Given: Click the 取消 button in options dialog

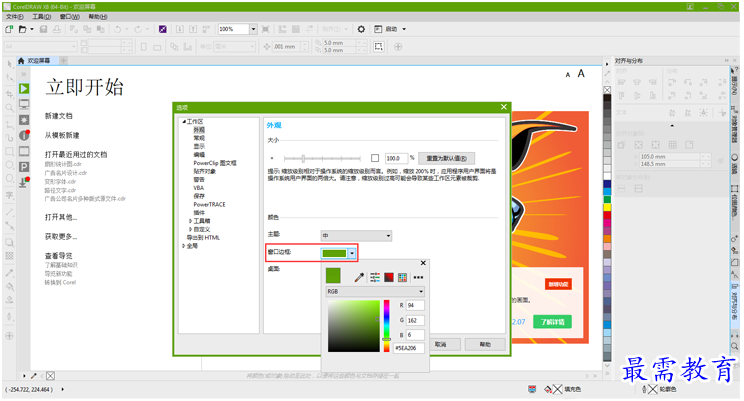Looking at the screenshot, I should point(441,345).
